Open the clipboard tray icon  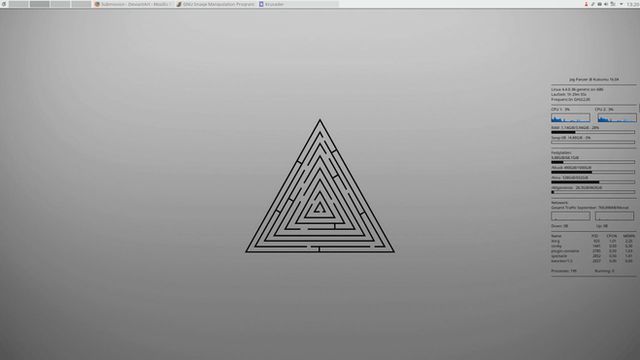pyautogui.click(x=593, y=4)
